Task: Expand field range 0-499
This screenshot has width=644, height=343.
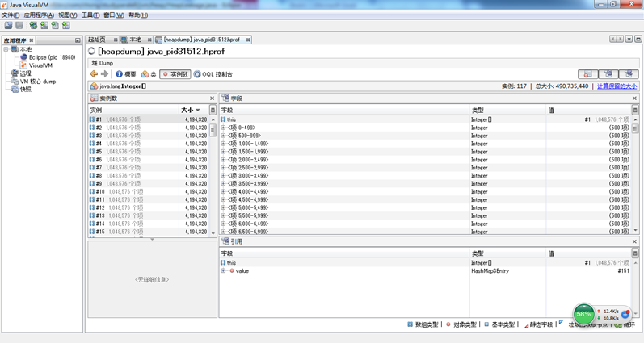Action: [x=223, y=128]
